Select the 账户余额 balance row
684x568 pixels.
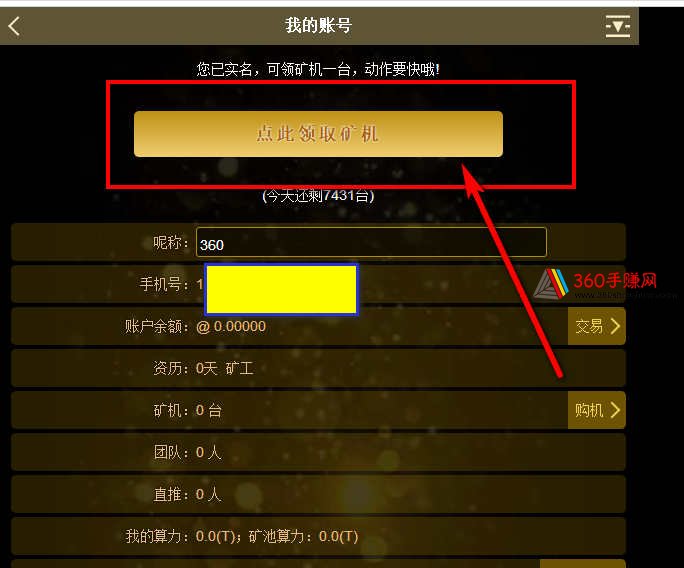pos(318,326)
